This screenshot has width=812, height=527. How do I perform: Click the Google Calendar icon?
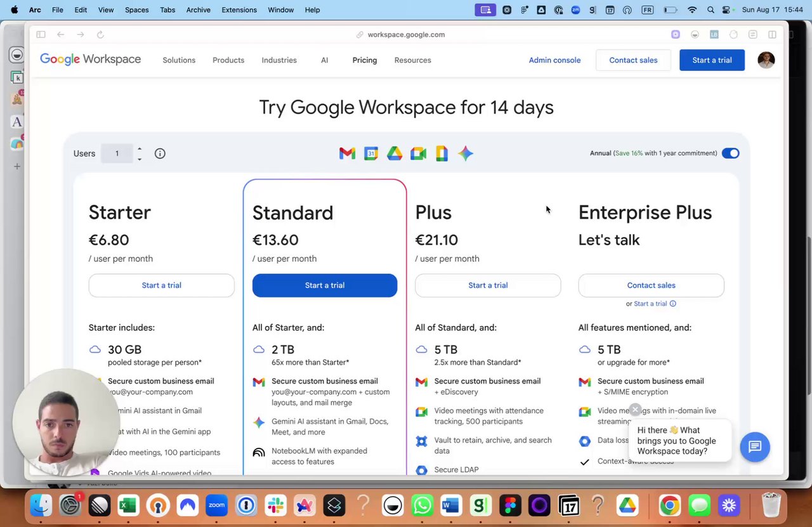click(x=371, y=153)
